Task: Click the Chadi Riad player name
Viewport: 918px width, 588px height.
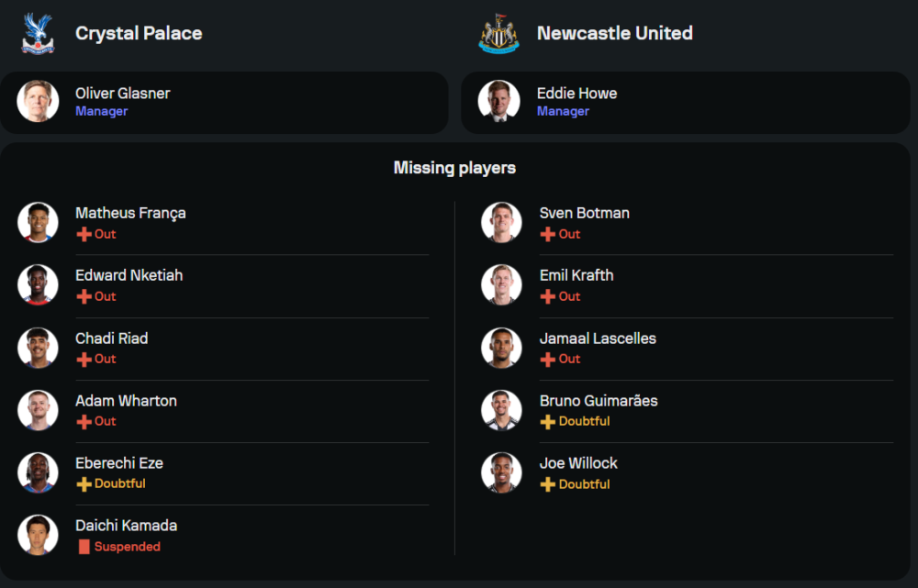Action: pyautogui.click(x=111, y=338)
